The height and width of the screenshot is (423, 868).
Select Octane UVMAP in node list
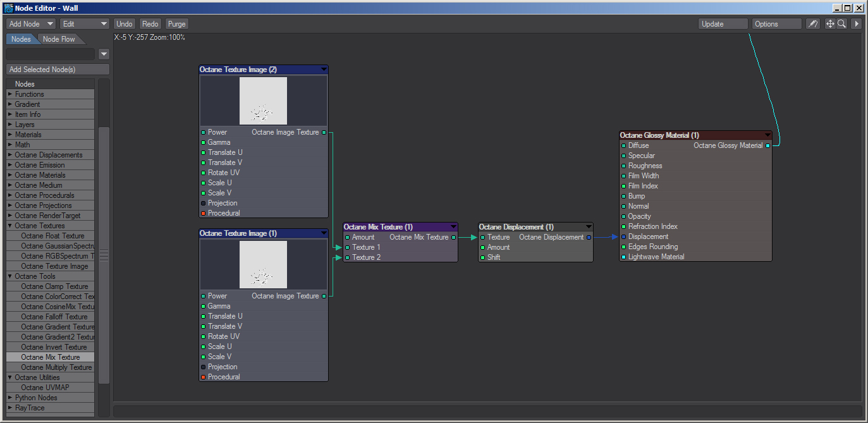(x=51, y=388)
